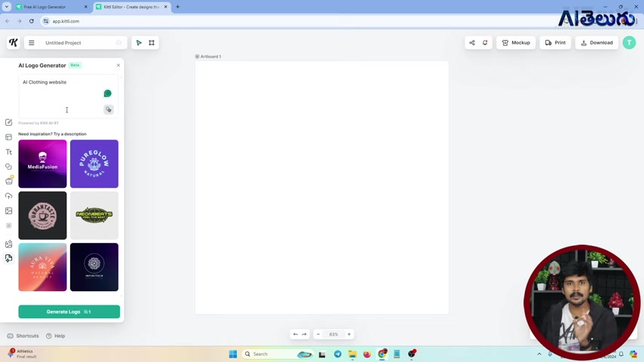Click the Download button

(596, 43)
